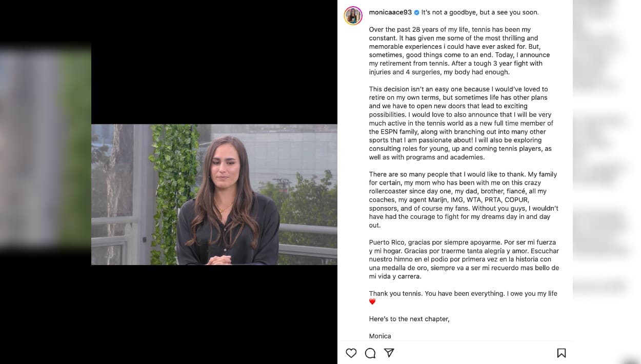
Task: Click the caption headline "It's not a goodbye"
Action: click(480, 12)
